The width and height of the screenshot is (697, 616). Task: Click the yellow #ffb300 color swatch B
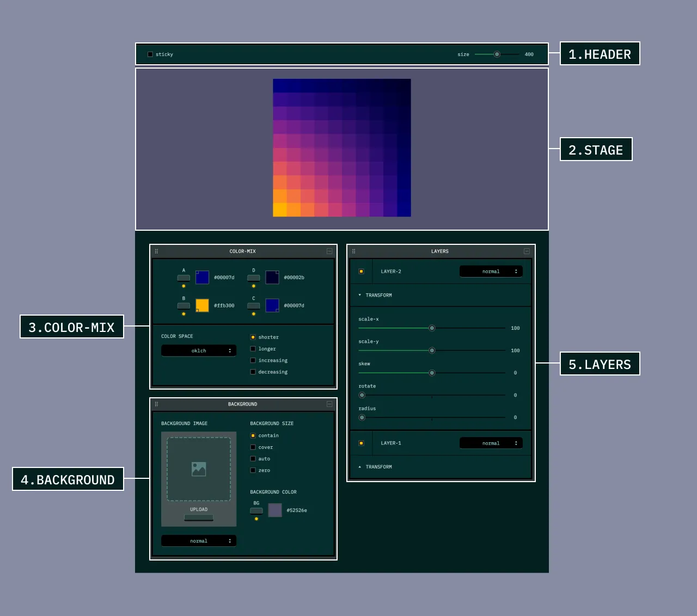click(x=202, y=305)
